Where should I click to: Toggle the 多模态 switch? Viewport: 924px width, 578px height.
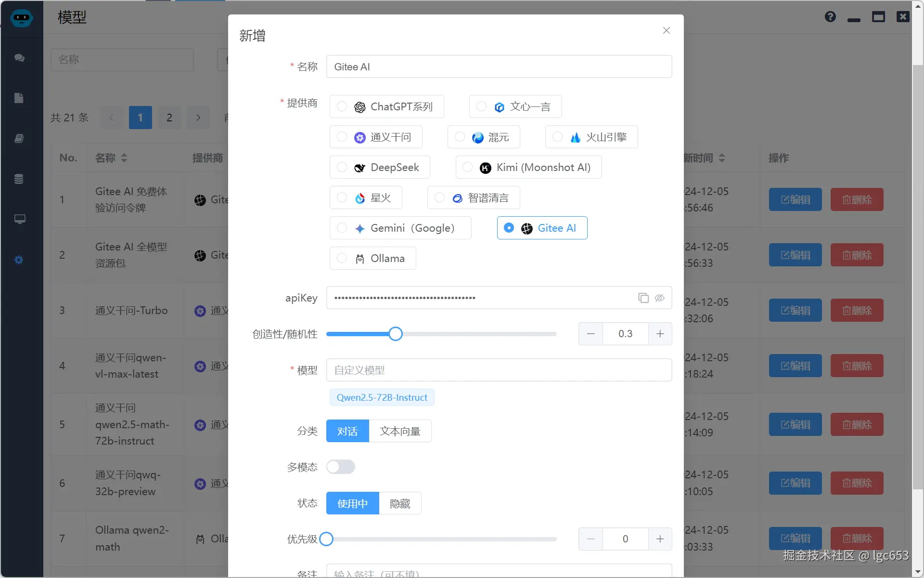pyautogui.click(x=340, y=467)
